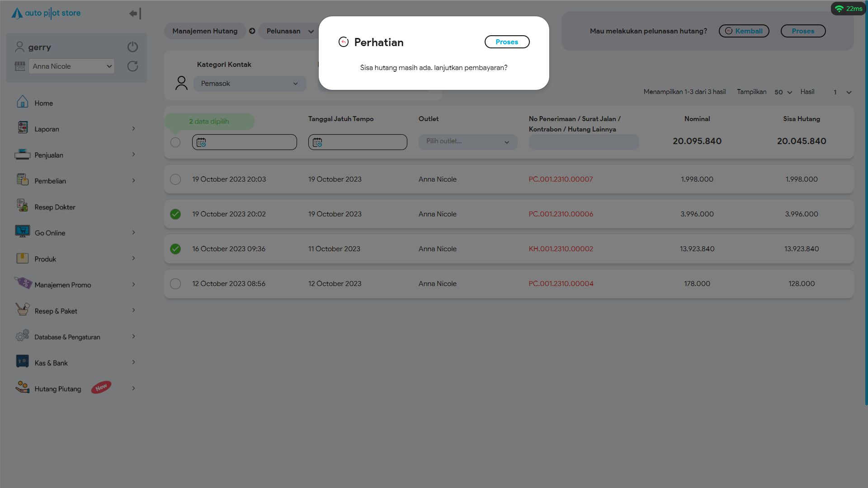Click the receipt number search field
This screenshot has height=488, width=868.
click(584, 142)
